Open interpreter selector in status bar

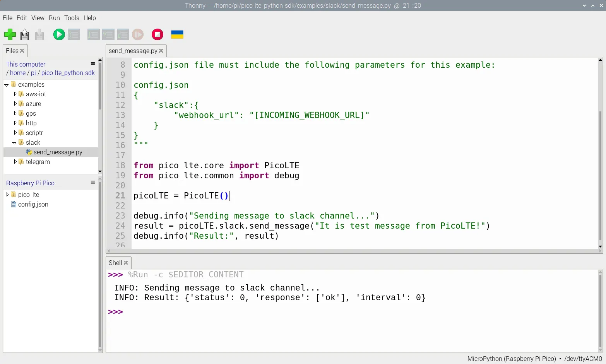[534, 359]
